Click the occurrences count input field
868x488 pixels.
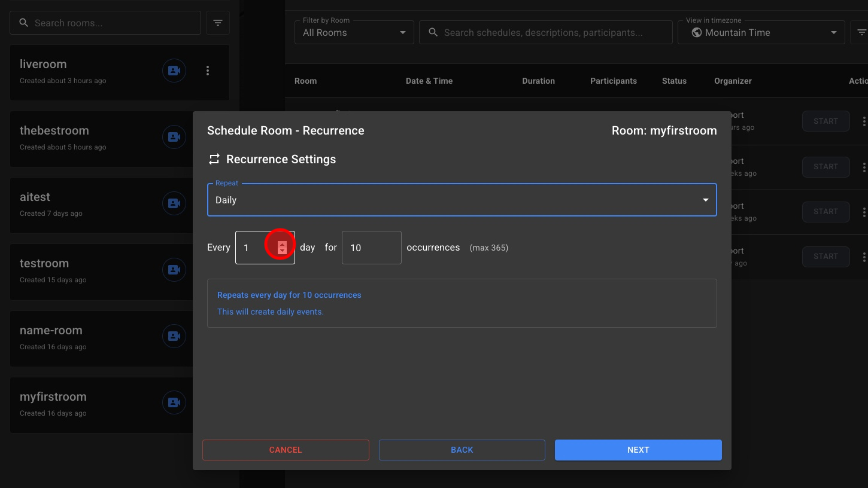[371, 248]
